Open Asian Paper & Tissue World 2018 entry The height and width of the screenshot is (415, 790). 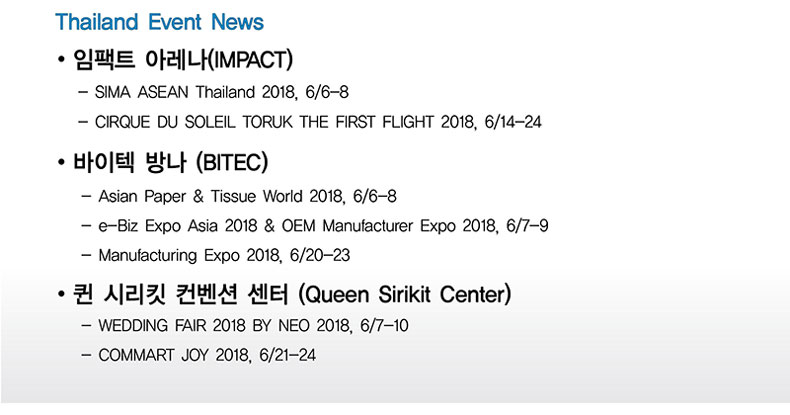[247, 196]
